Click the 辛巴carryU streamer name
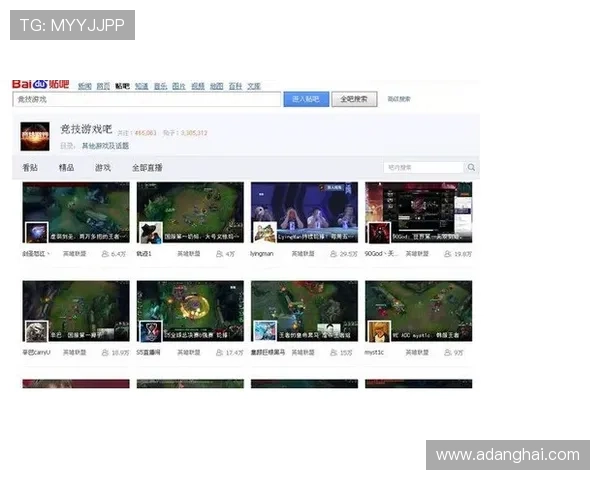Screen dimensions: 600x480 36,353
